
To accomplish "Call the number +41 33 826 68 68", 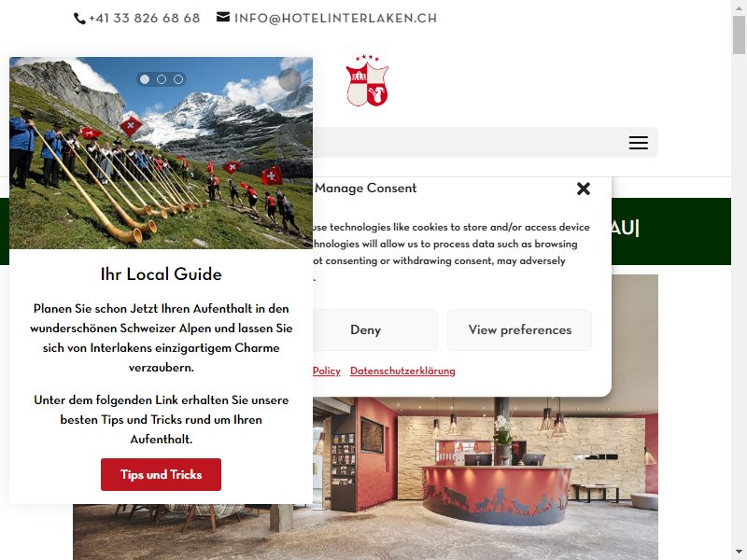I will tap(145, 18).
